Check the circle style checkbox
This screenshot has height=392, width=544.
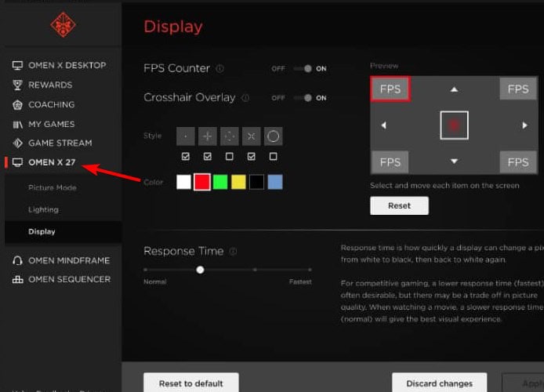pos(273,157)
